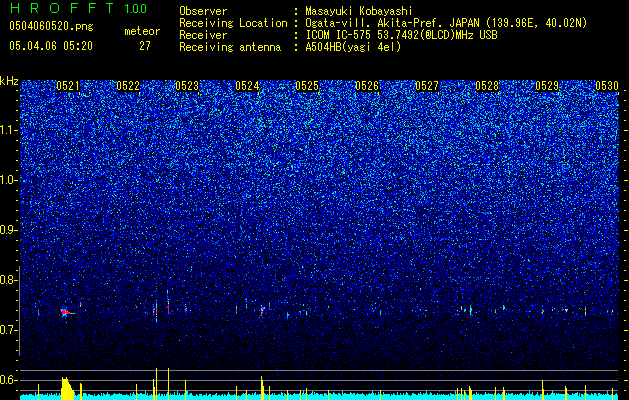Click the 'Receiving Location' field label
The width and height of the screenshot is (629, 400).
click(x=233, y=23)
